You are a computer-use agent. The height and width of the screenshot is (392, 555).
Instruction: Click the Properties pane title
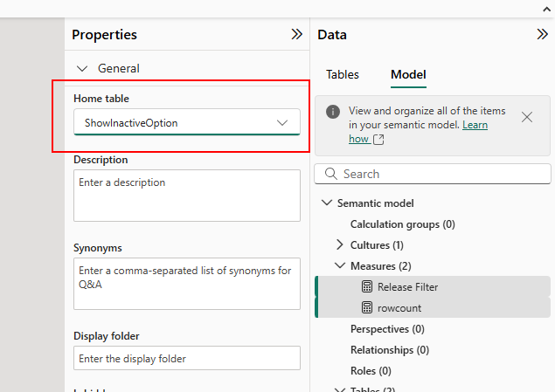coord(104,35)
